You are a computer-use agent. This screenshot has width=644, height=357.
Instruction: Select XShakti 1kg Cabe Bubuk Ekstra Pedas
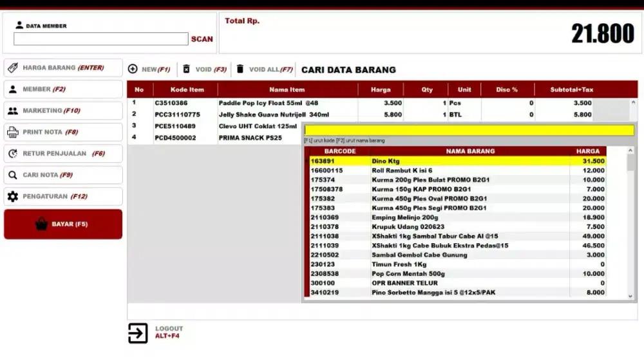(457, 246)
